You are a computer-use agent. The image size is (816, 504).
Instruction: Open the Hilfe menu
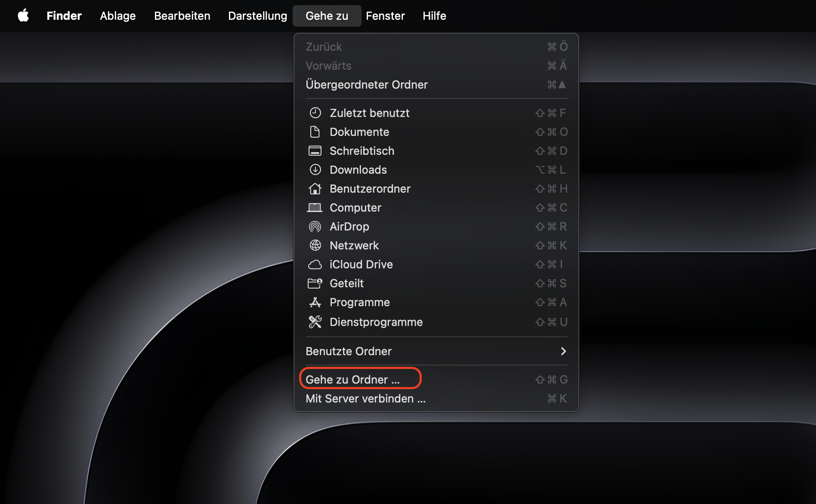[434, 15]
